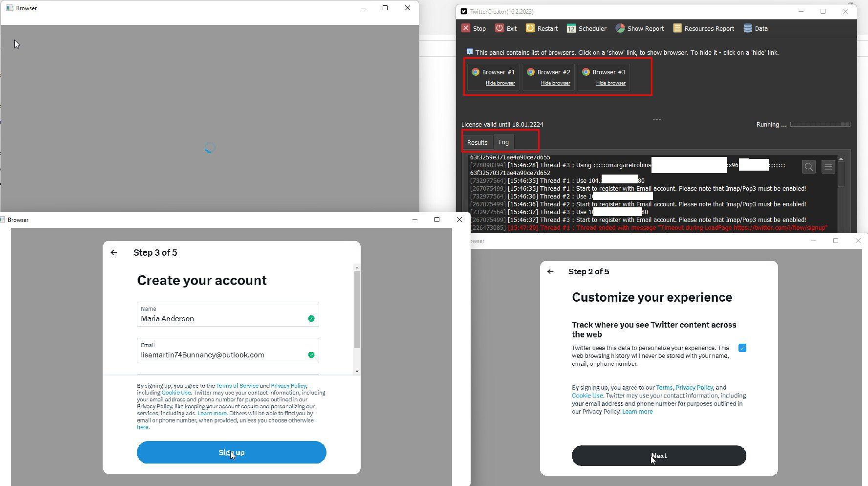Click the info icon in browser panel

(x=469, y=51)
